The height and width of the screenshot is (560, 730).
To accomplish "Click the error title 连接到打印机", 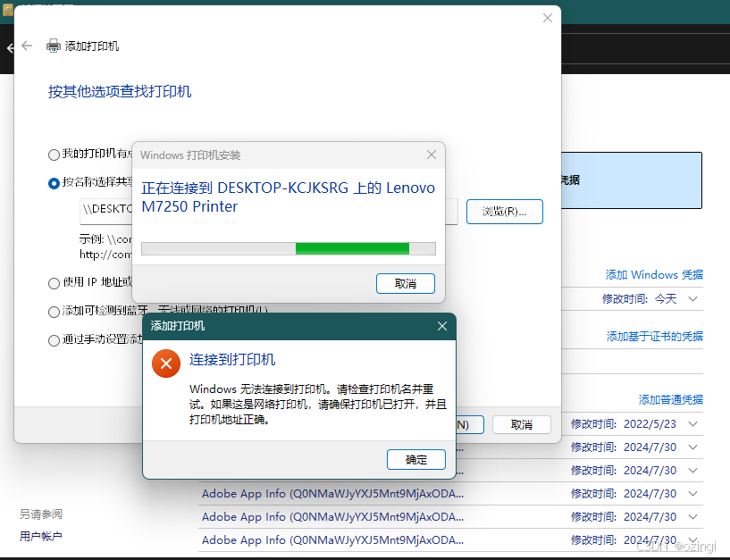I will click(x=232, y=359).
